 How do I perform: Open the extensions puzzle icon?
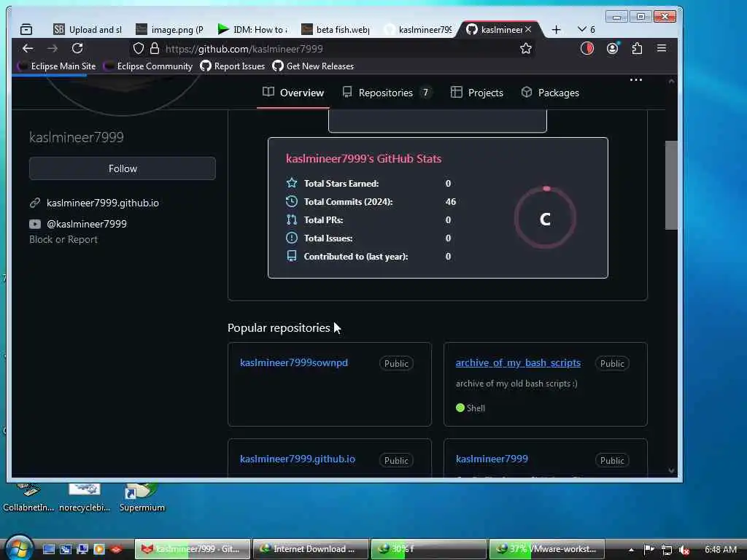637,49
